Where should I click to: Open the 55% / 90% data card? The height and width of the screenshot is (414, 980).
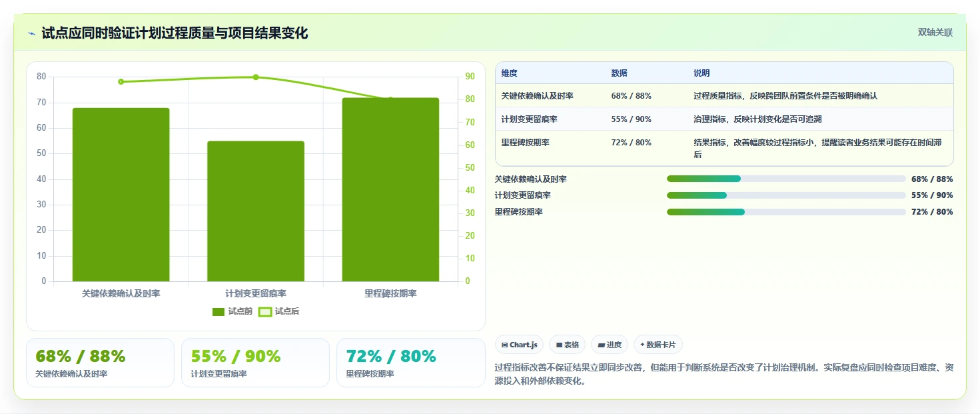point(255,363)
